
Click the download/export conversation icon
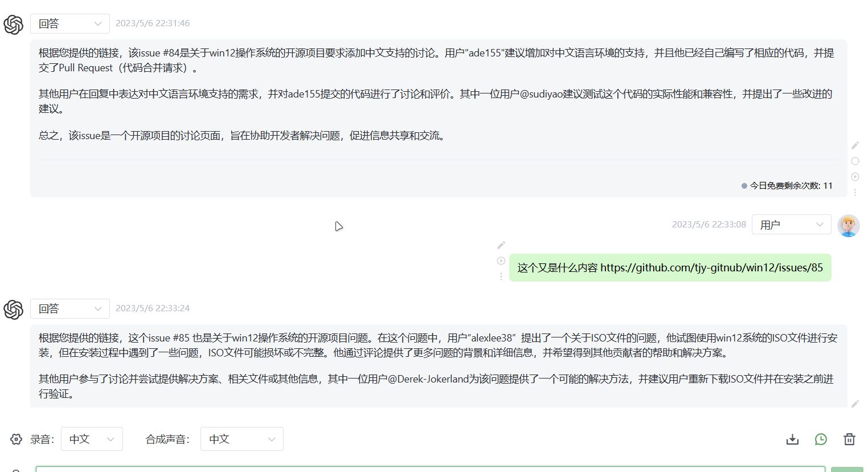pyautogui.click(x=792, y=439)
